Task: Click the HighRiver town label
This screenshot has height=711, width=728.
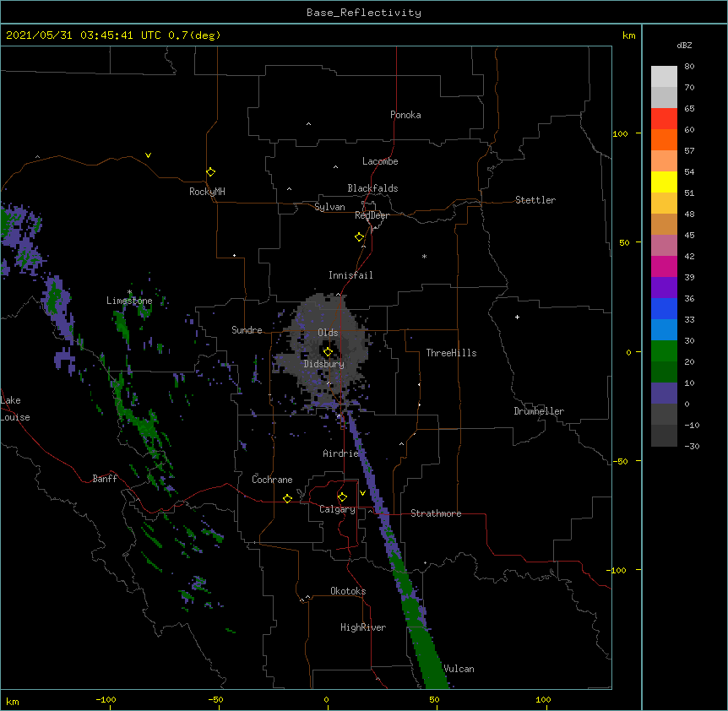Action: (363, 627)
